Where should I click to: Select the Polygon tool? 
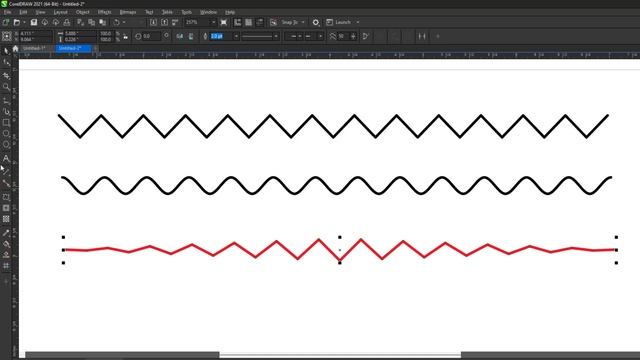(x=6, y=144)
